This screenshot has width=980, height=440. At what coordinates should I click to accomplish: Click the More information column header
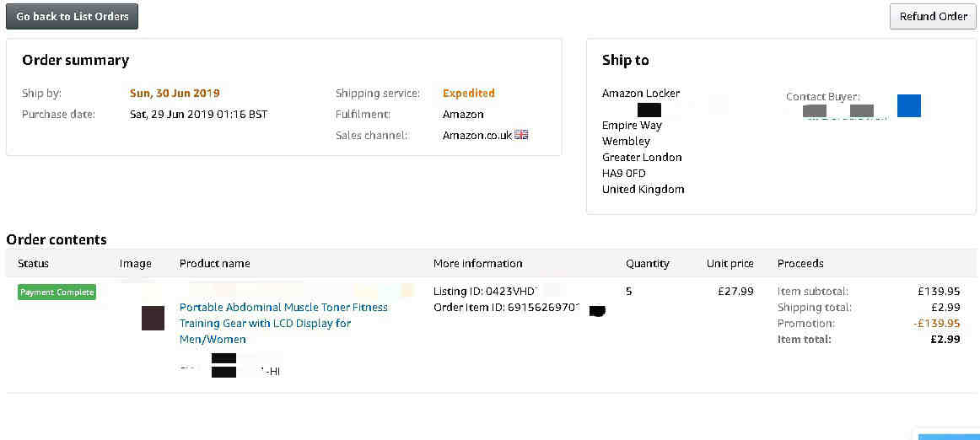(x=477, y=263)
